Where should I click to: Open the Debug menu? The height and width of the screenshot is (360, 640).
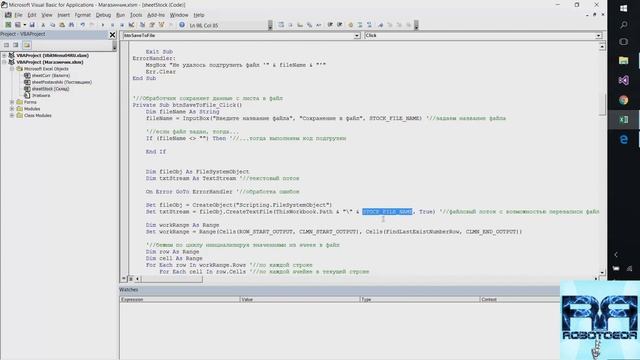(x=103, y=15)
